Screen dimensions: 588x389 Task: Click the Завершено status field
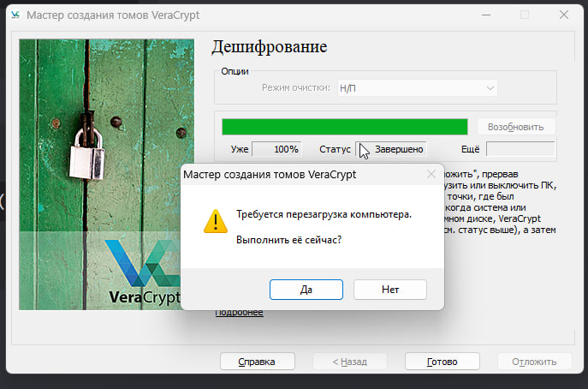click(391, 149)
